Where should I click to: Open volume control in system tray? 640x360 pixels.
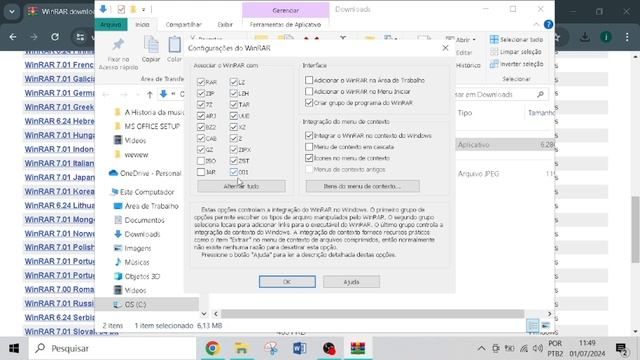(538, 349)
